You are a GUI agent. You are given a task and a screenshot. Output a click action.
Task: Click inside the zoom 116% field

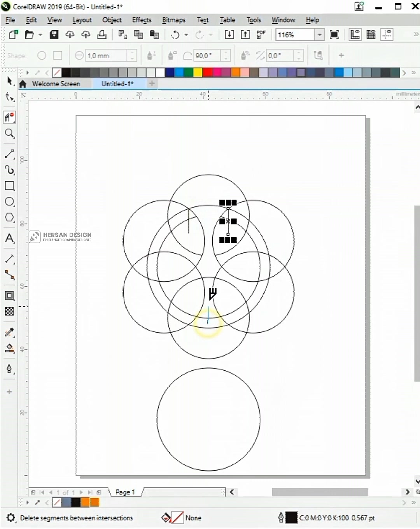click(294, 35)
